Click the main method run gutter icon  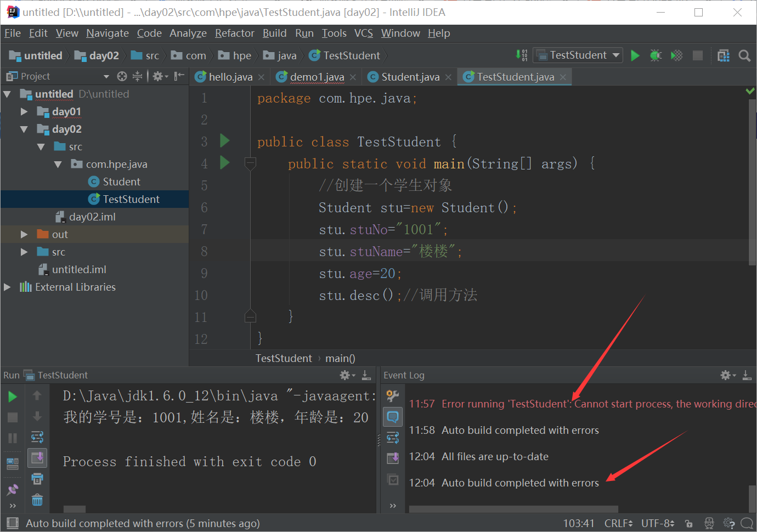tap(224, 163)
